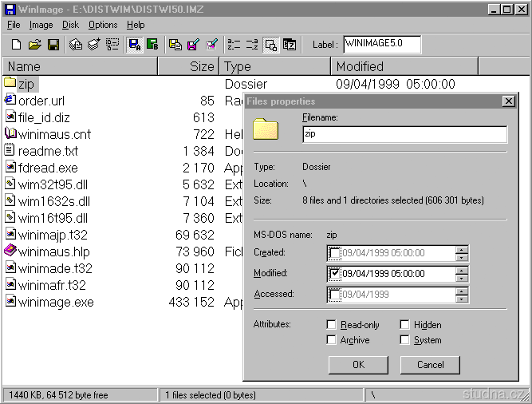Click the a-z ascending sort icon
The width and height of the screenshot is (532, 404).
point(234,45)
